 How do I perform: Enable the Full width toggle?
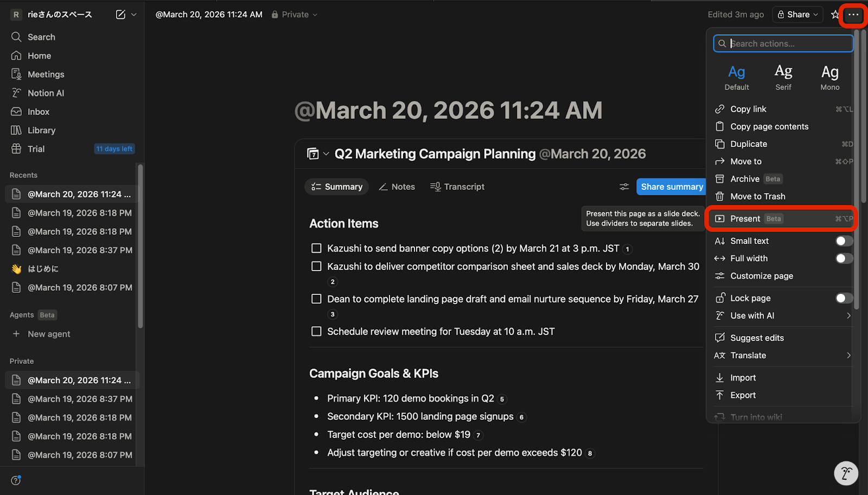[x=843, y=258]
